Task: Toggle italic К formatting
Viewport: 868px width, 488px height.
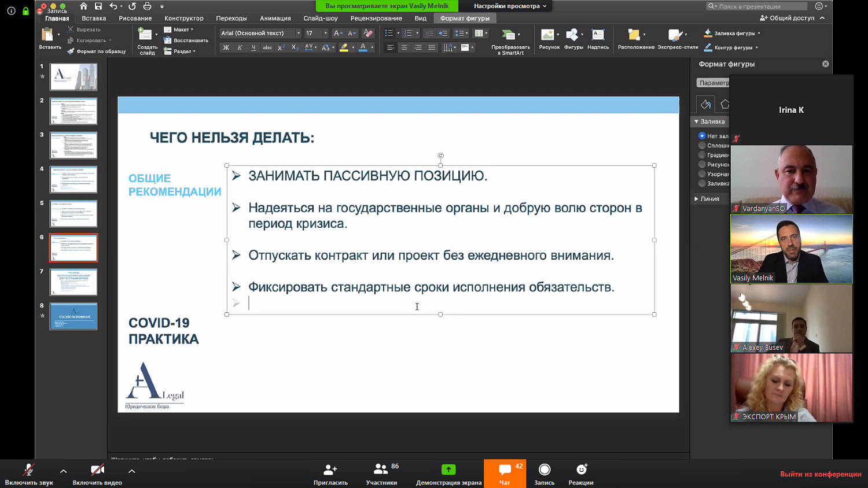Action: click(240, 47)
